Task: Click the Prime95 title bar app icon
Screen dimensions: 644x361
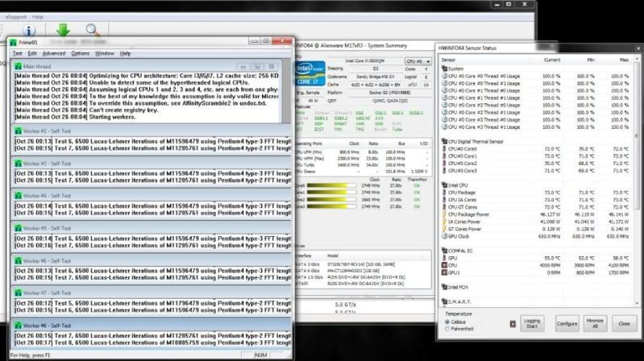Action: click(14, 42)
